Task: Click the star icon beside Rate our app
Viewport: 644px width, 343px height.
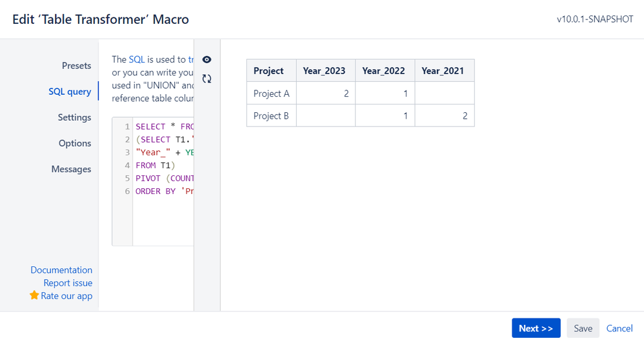Action: pos(34,295)
